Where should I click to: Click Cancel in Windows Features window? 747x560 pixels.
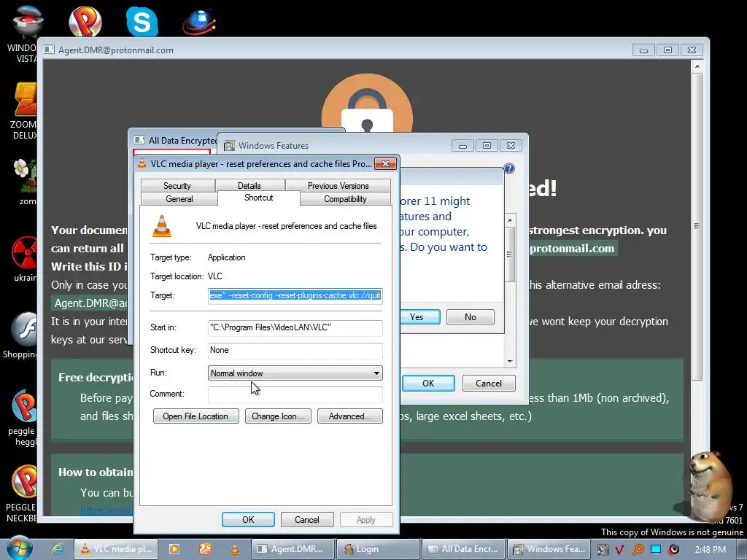tap(489, 384)
